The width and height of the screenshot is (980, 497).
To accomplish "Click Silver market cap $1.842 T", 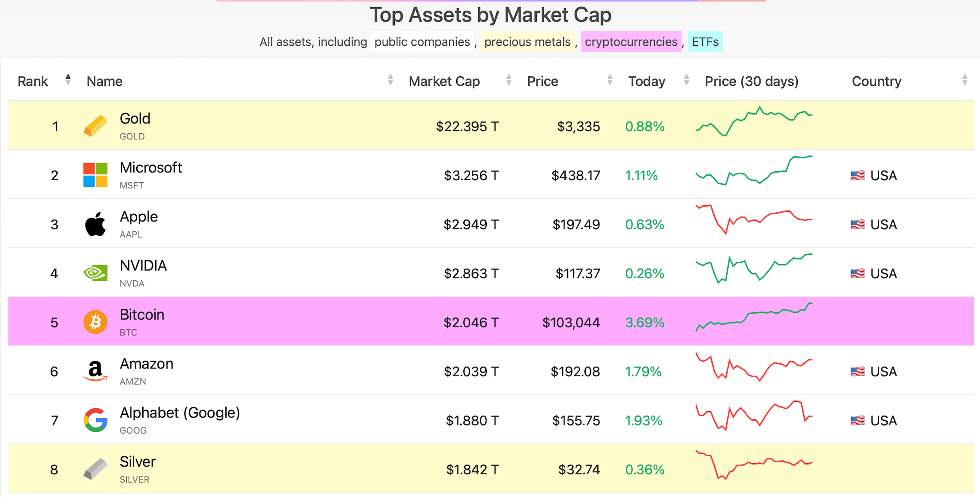I will click(472, 470).
